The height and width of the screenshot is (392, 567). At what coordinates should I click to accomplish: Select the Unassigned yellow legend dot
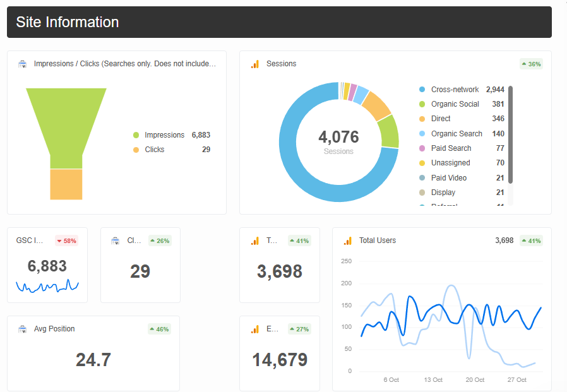point(422,163)
